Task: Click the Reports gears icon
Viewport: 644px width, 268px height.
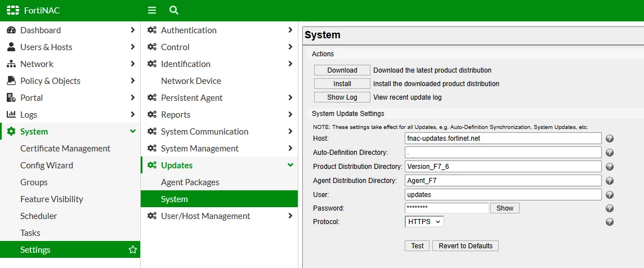Action: (152, 114)
